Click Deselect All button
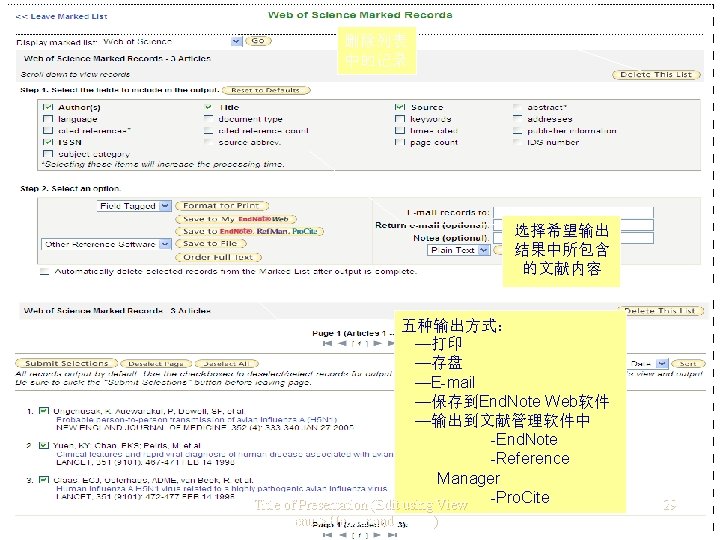Image resolution: width=720 pixels, height=540 pixels. pyautogui.click(x=227, y=363)
